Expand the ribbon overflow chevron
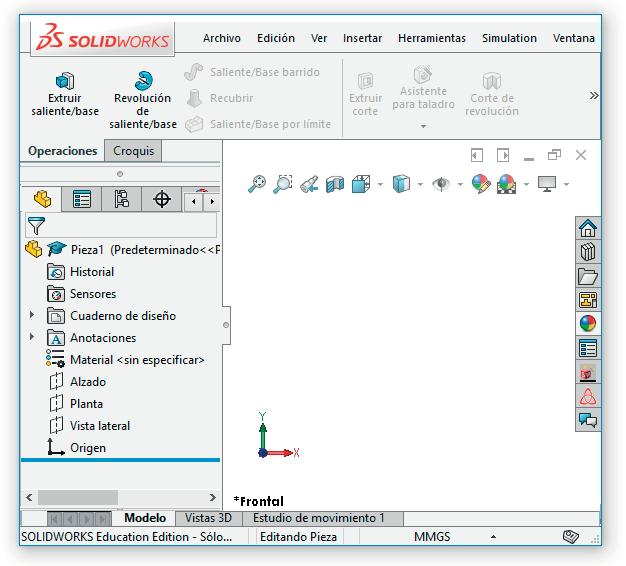The height and width of the screenshot is (566, 626). click(594, 95)
